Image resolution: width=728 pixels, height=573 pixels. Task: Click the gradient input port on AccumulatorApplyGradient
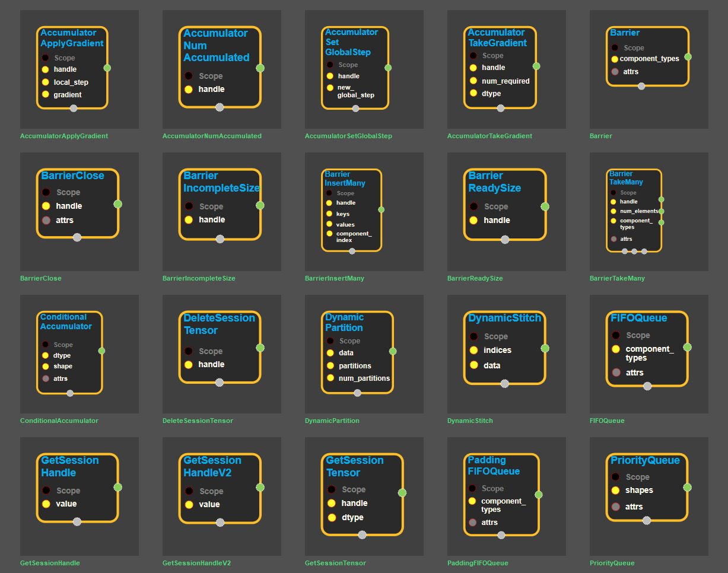point(45,94)
